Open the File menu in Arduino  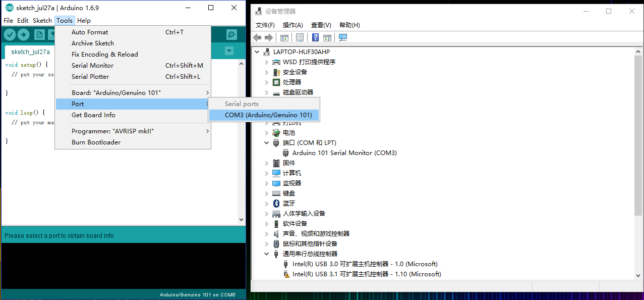[x=8, y=20]
